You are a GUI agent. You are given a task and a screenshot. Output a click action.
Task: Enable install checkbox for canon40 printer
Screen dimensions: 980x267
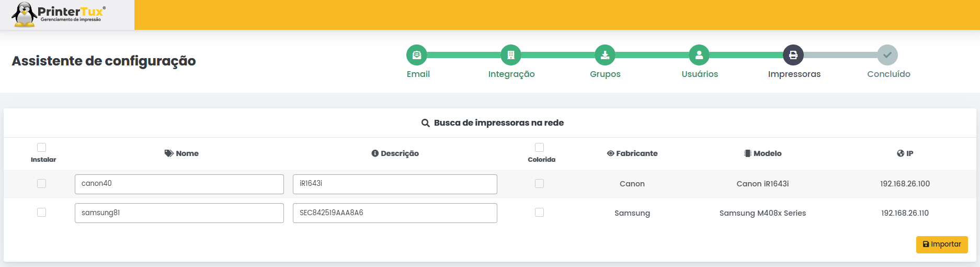point(42,184)
